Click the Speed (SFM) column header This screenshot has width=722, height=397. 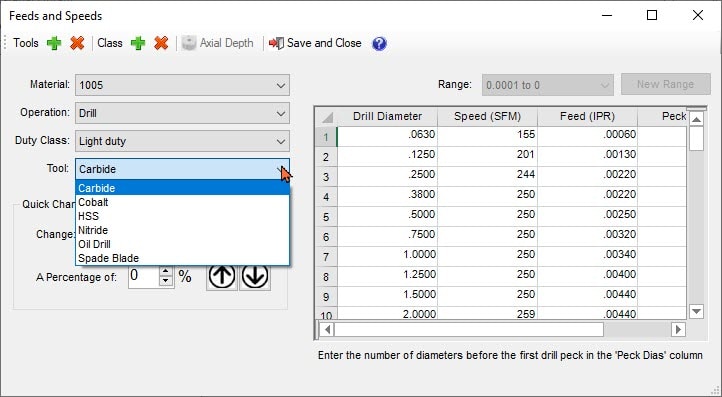click(x=487, y=116)
